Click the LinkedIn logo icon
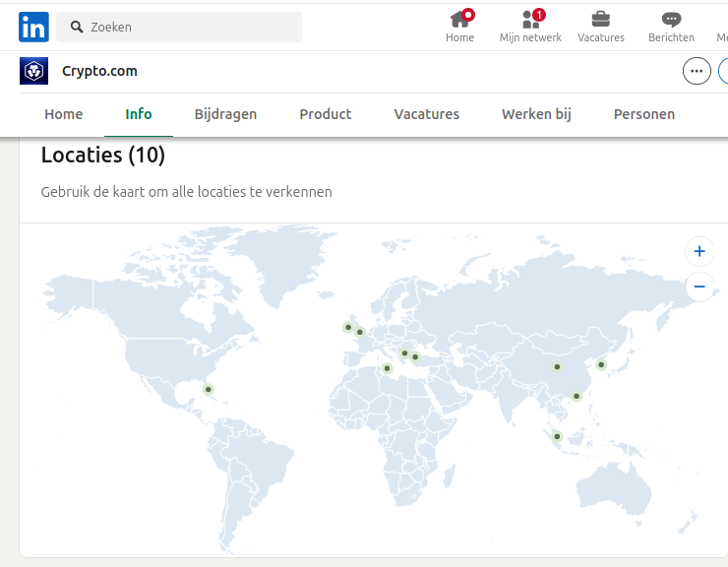 (x=33, y=27)
